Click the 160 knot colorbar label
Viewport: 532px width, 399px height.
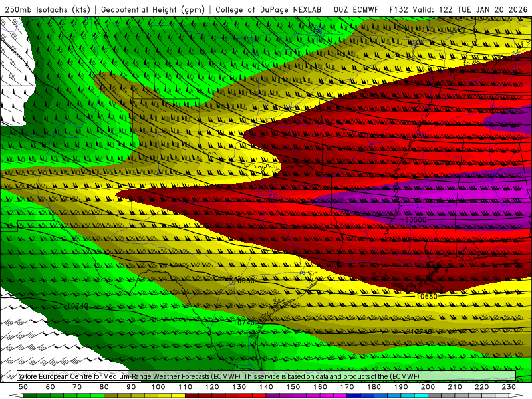pyautogui.click(x=320, y=387)
